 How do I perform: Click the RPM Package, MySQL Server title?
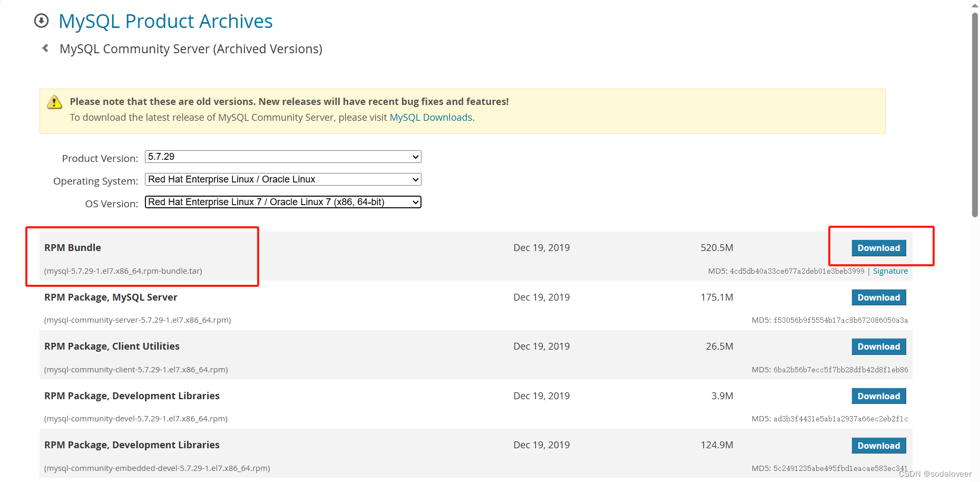[x=111, y=297]
